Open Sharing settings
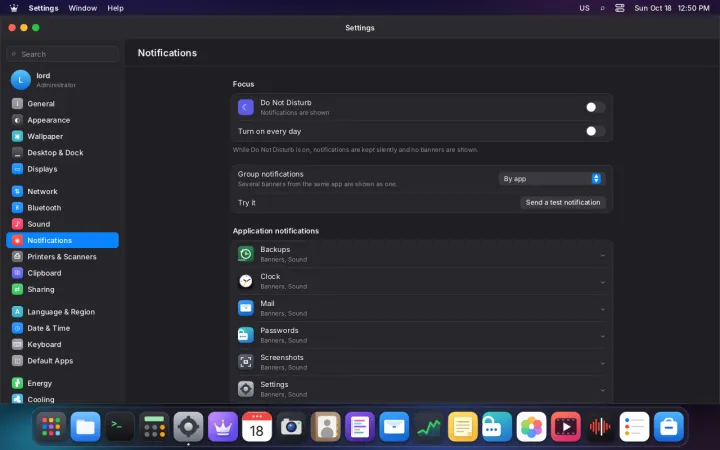 pos(62,289)
